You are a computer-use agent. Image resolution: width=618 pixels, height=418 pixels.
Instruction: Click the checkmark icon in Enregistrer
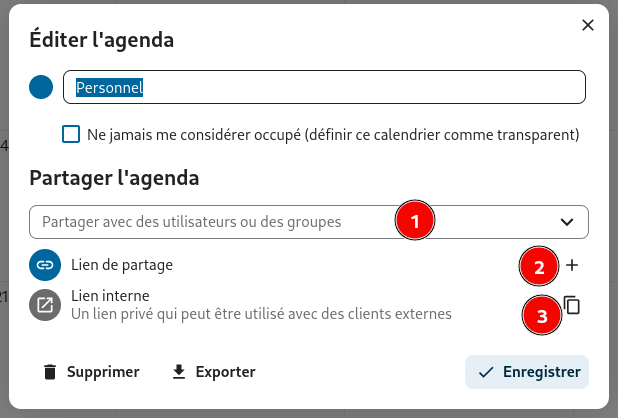[487, 372]
